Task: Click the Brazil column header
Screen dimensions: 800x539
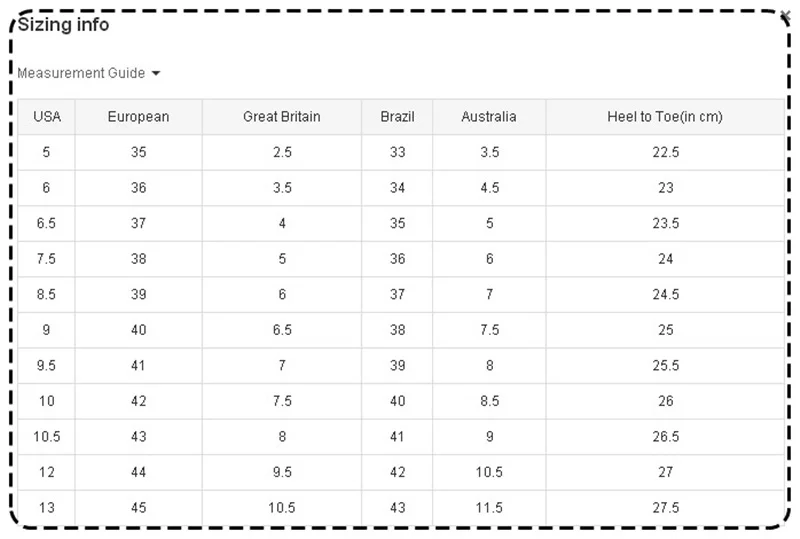Action: (x=397, y=117)
